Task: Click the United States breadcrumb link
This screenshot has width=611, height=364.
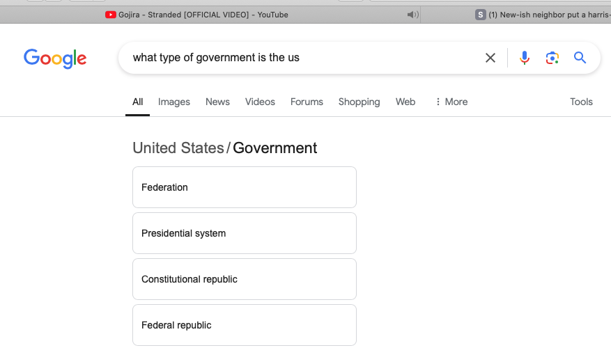Action: (x=178, y=148)
